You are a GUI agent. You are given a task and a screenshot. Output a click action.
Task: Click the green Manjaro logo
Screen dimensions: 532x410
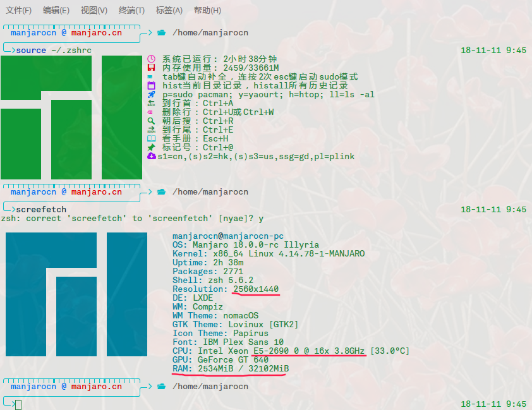pyautogui.click(x=71, y=118)
